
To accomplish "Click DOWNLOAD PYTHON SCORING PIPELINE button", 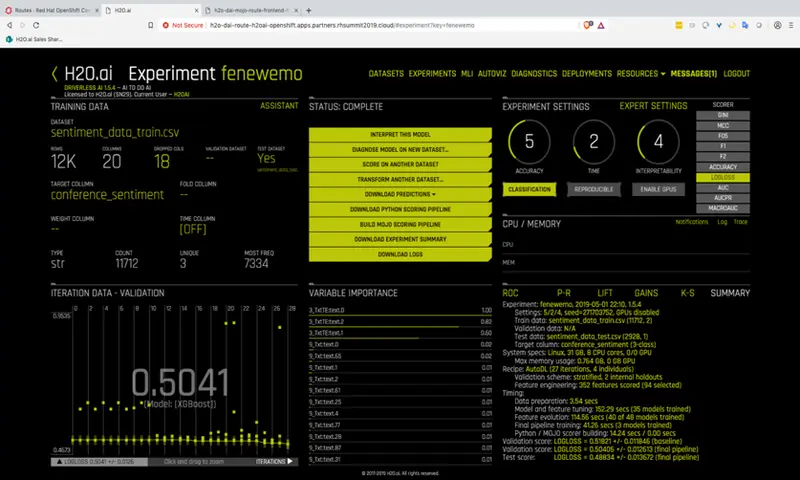I will (x=400, y=209).
